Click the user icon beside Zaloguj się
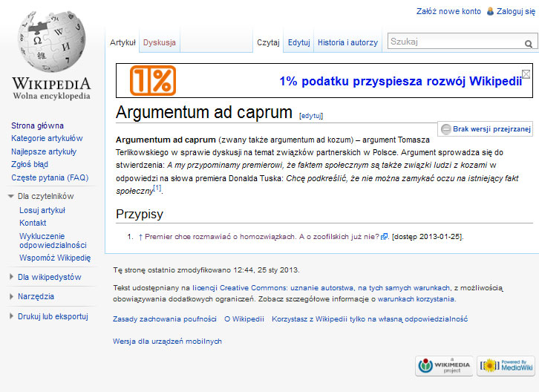The width and height of the screenshot is (539, 392). (x=490, y=12)
